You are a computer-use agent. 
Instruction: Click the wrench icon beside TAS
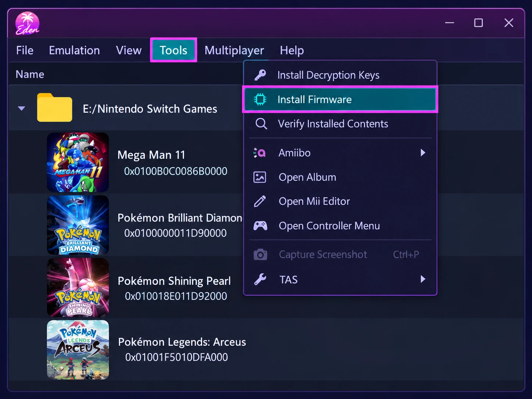tap(260, 280)
